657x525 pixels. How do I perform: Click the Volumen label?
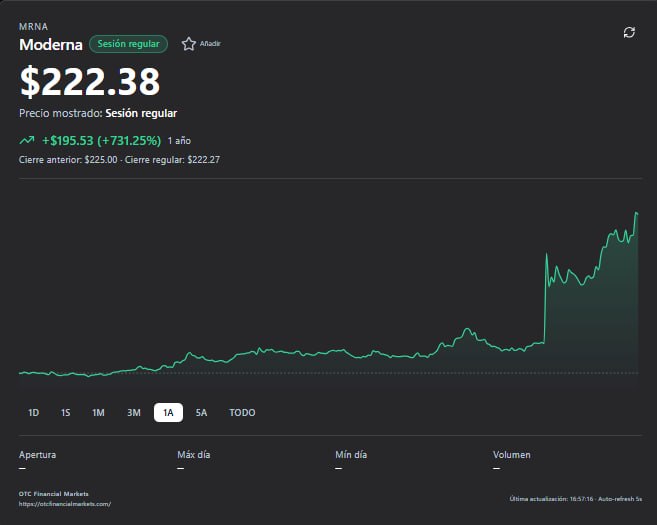(512, 455)
